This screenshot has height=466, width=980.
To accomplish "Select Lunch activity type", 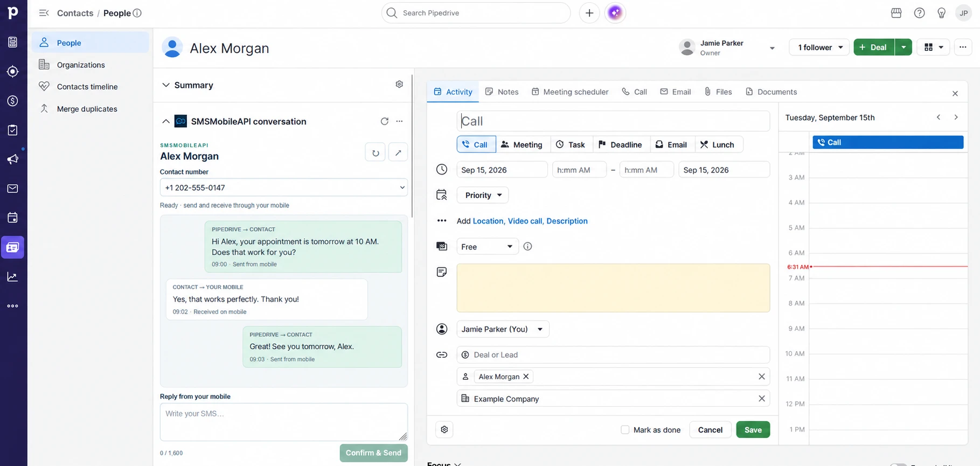I will click(718, 144).
